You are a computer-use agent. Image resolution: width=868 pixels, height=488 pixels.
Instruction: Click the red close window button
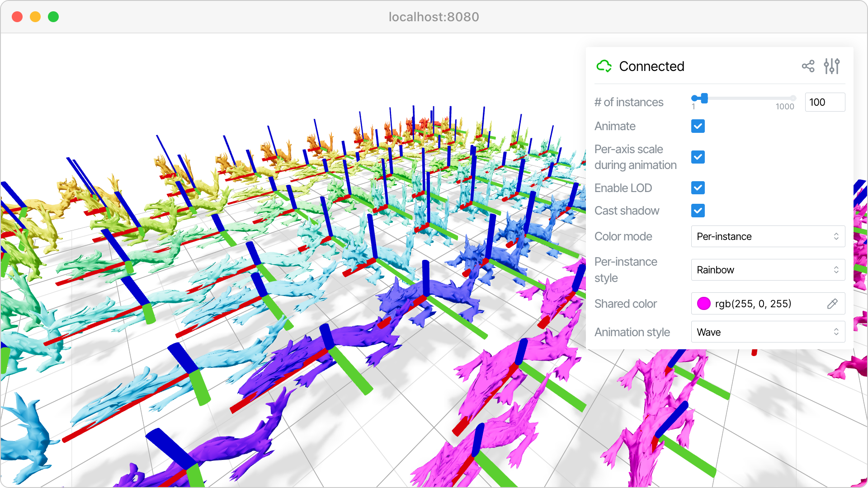pyautogui.click(x=17, y=17)
